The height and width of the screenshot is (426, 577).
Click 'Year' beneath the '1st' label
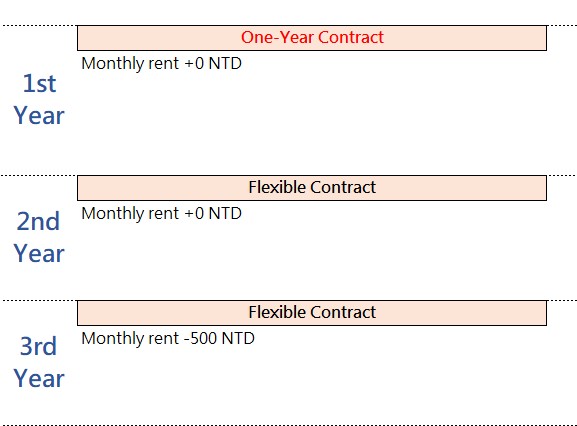click(39, 116)
